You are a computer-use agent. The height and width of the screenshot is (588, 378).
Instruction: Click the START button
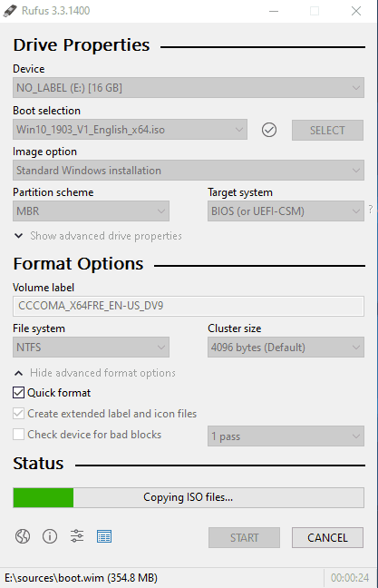(x=244, y=538)
